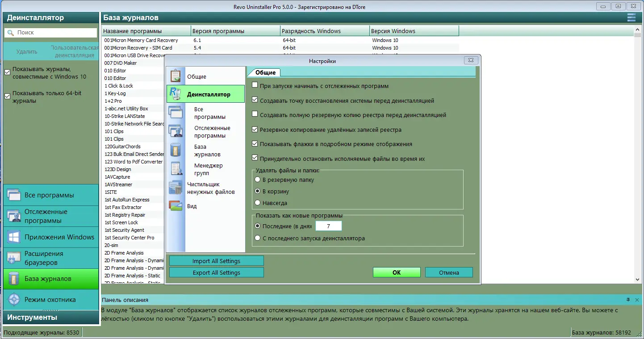Select the 123D Design row

pos(133,169)
